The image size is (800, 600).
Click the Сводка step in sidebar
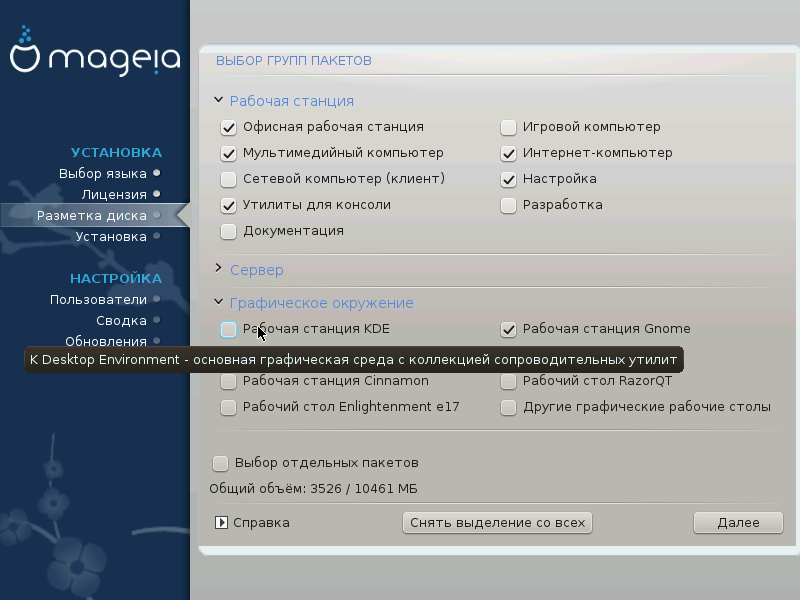click(121, 320)
